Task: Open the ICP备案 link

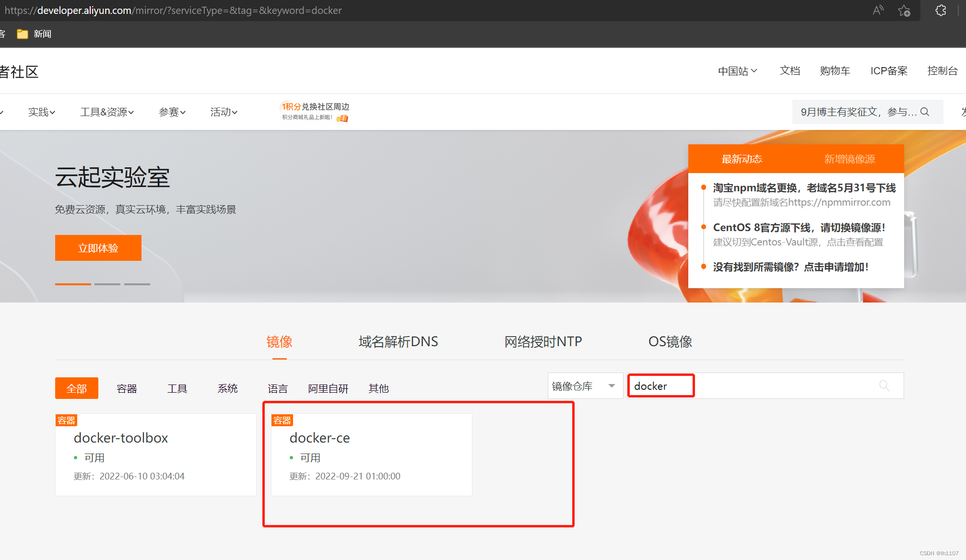Action: pos(889,71)
